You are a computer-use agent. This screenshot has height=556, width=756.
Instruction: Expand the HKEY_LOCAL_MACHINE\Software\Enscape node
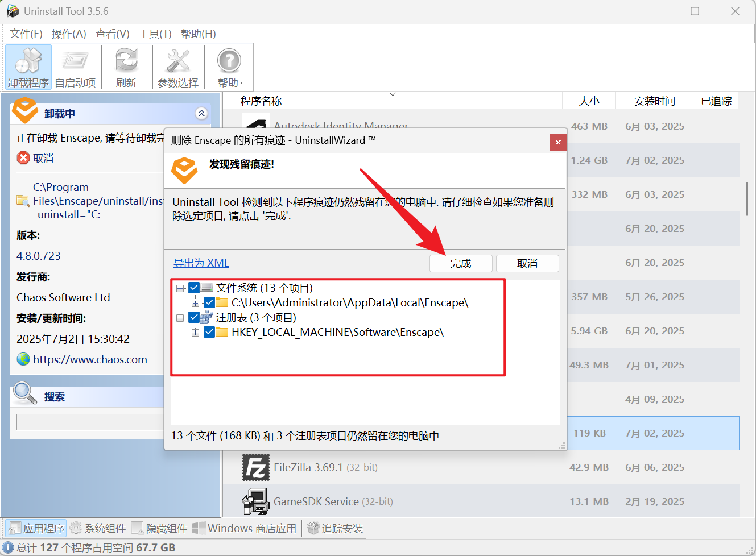195,333
